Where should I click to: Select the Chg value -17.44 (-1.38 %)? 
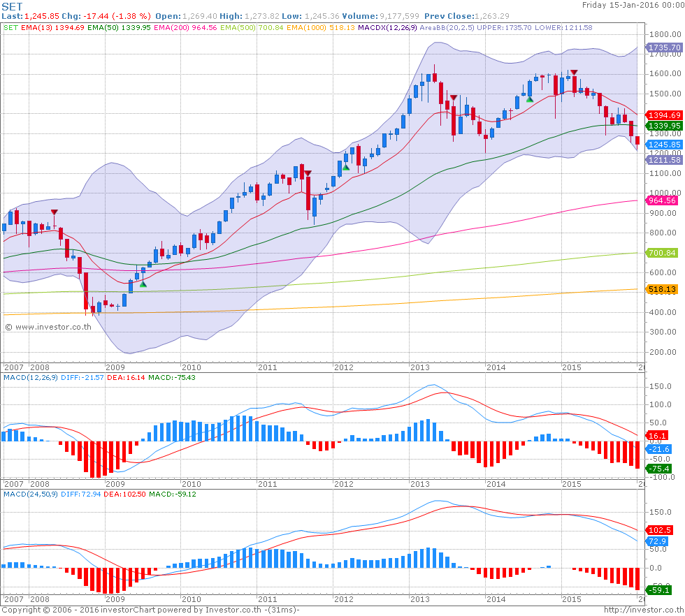click(x=116, y=16)
